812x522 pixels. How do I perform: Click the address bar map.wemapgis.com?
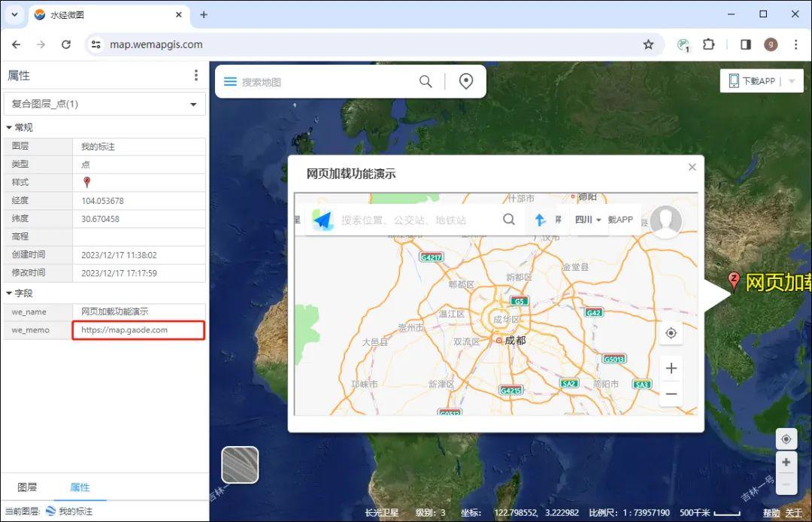(x=156, y=44)
